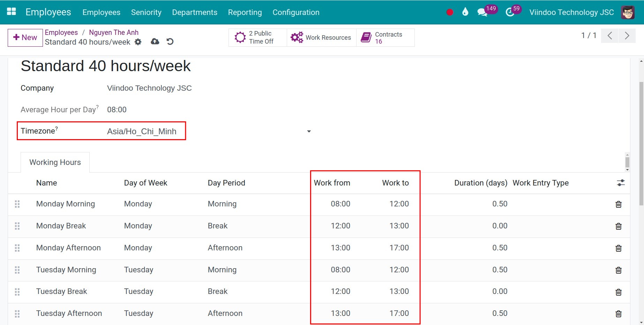This screenshot has width=644, height=325.
Task: Discard changes with the undo icon
Action: [170, 41]
